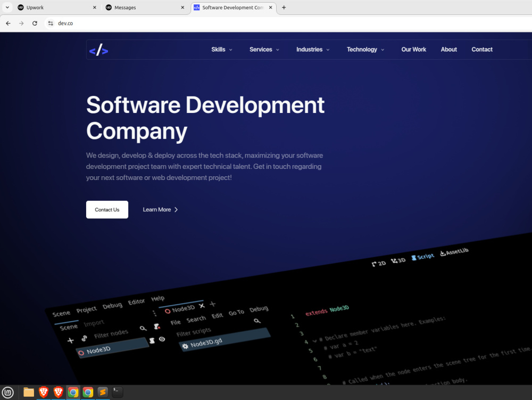
Task: Expand the Industries menu
Action: 313,50
